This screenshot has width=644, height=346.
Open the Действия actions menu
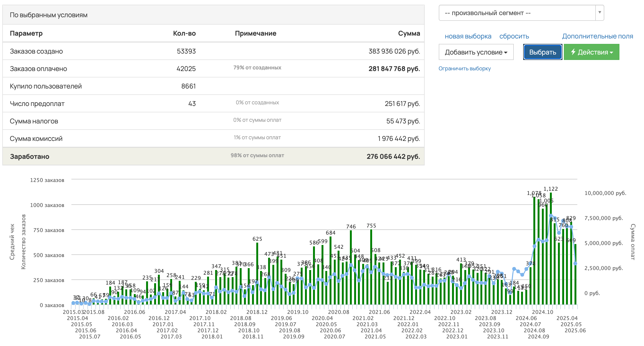coord(592,52)
